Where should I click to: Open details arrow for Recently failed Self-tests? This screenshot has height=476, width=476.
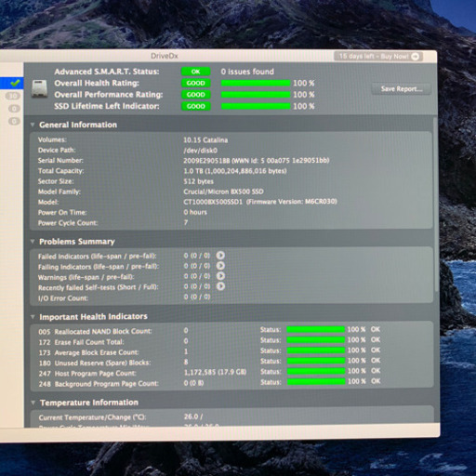pyautogui.click(x=220, y=286)
